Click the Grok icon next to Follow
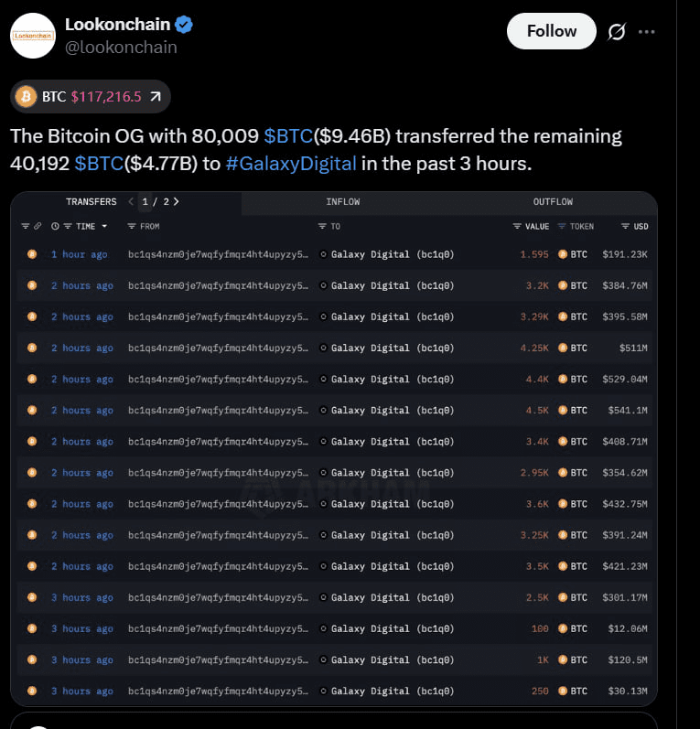Image resolution: width=700 pixels, height=729 pixels. click(617, 32)
